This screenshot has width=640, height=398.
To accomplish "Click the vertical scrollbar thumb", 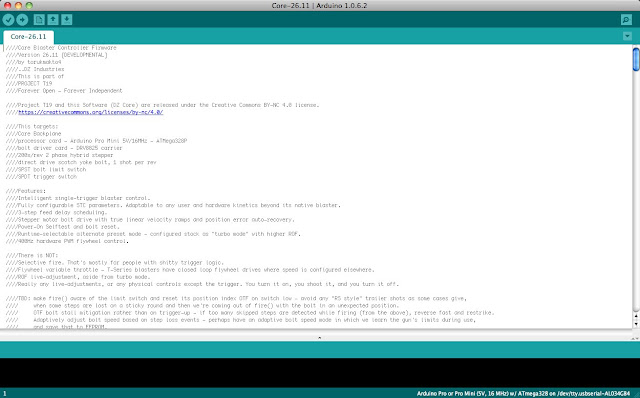I will tap(636, 60).
